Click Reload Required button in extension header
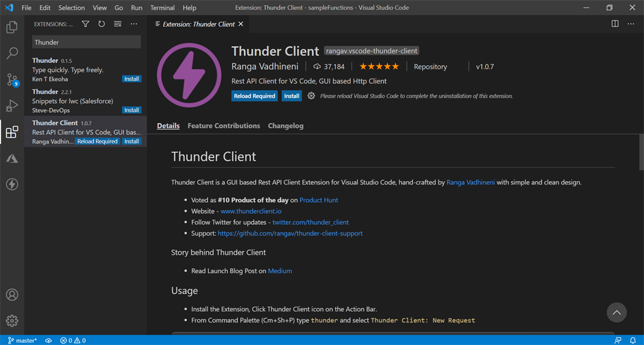 254,96
